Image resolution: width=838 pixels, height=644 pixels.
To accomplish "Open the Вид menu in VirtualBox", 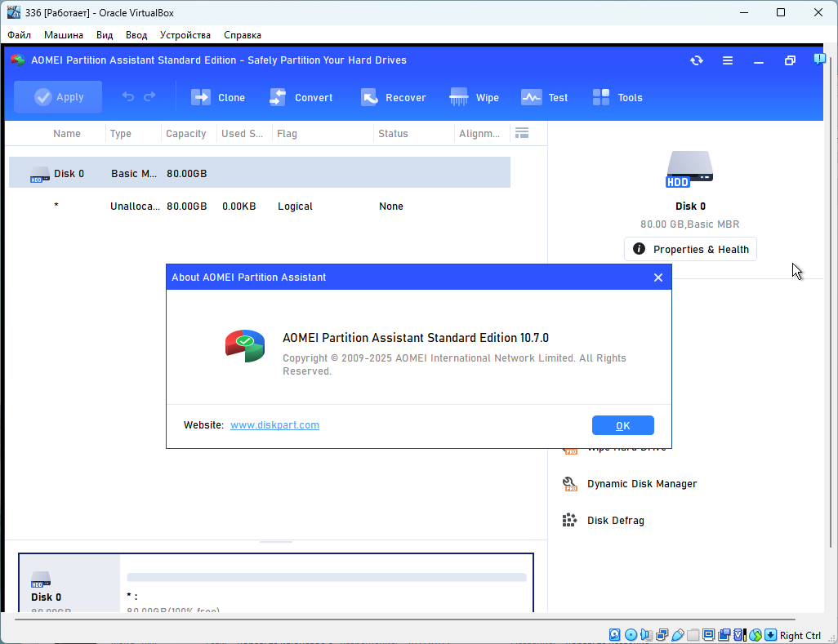I will 105,35.
